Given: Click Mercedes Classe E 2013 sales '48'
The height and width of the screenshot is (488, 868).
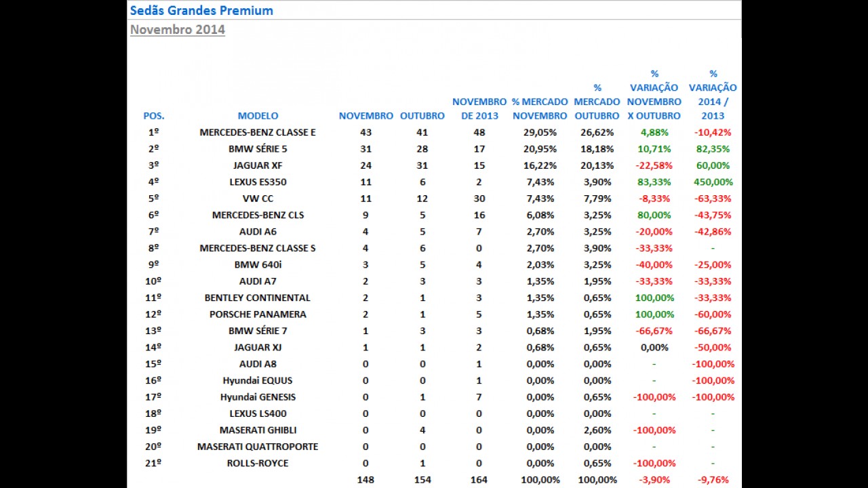Looking at the screenshot, I should 479,132.
